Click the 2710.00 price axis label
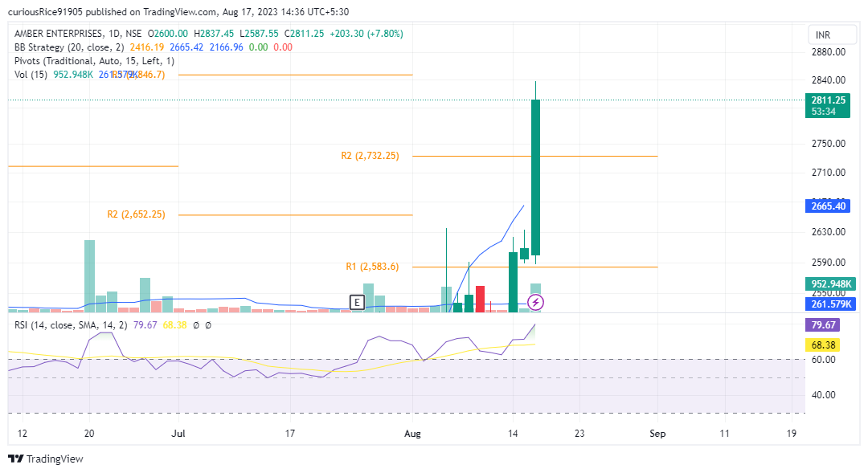This screenshot has width=868, height=473. tap(829, 173)
